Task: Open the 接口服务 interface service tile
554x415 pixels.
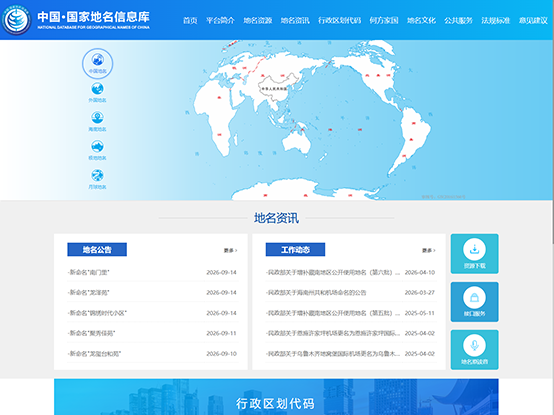Action: (475, 302)
